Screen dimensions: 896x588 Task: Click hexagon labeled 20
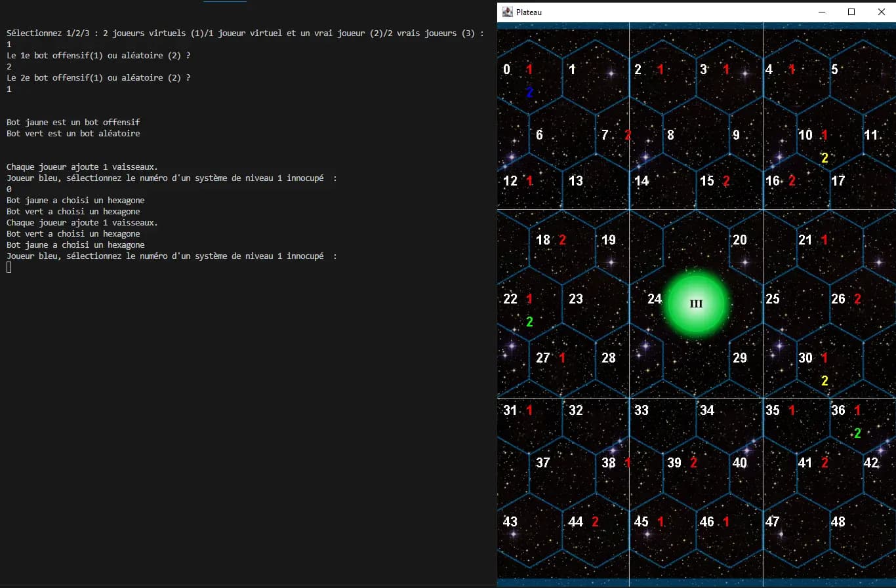click(740, 240)
